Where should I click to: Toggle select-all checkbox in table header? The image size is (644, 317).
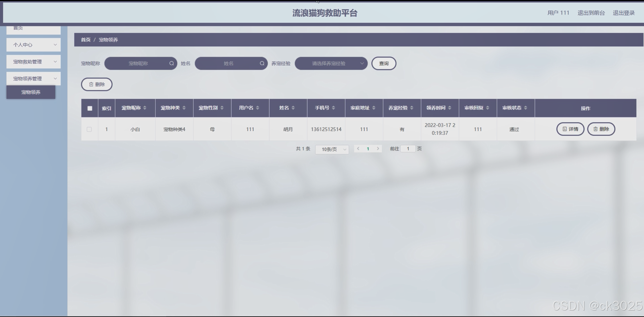point(90,108)
